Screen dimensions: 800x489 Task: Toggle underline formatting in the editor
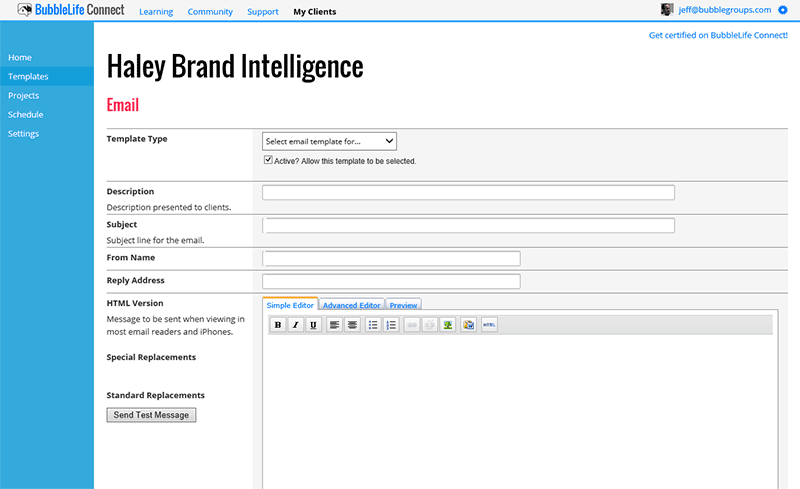[313, 325]
